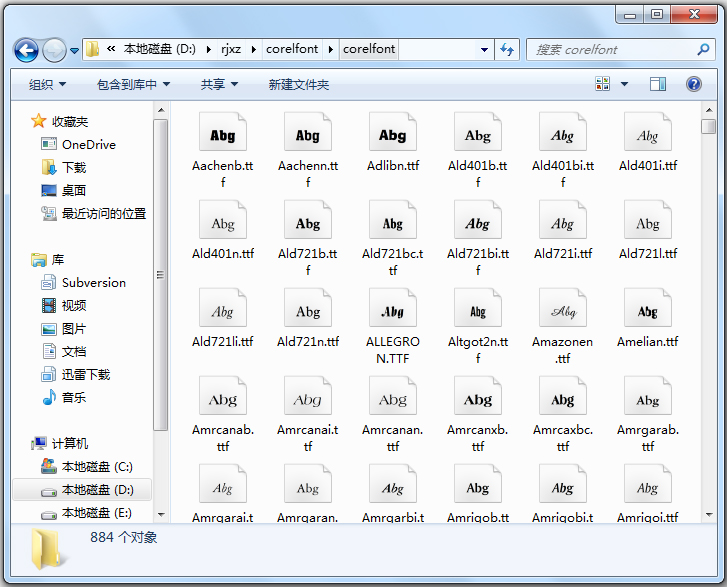Image resolution: width=727 pixels, height=587 pixels.
Task: Open the 共享 menu
Action: tap(218, 85)
